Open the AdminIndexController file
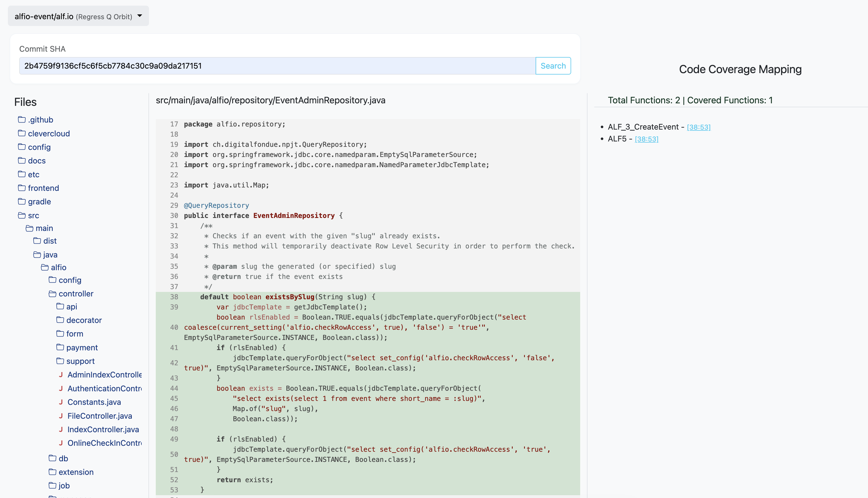 click(105, 375)
